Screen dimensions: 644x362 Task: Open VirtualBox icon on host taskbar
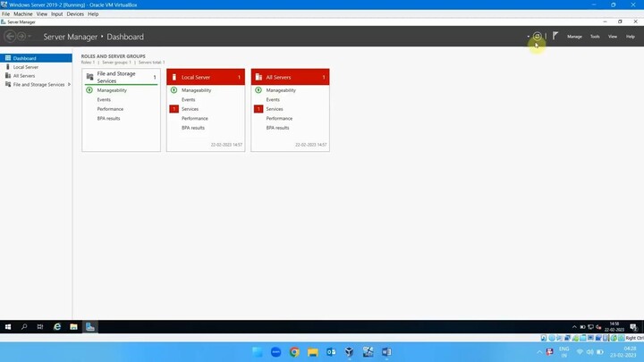point(349,352)
